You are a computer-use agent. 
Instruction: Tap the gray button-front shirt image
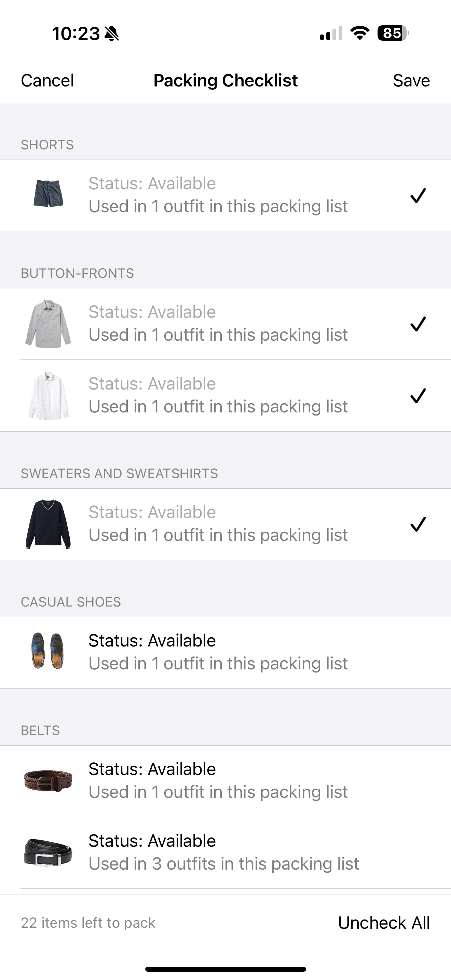[x=48, y=323]
